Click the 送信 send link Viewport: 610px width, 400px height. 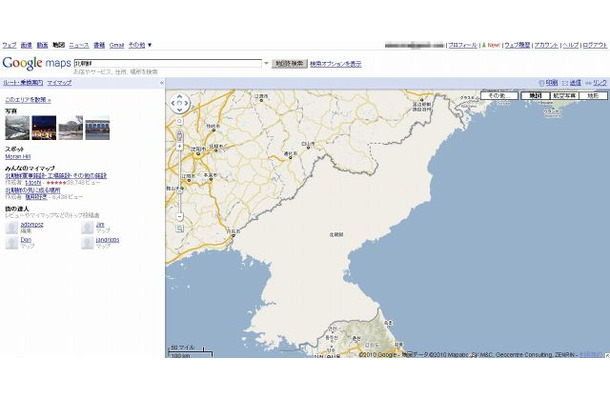(x=575, y=83)
